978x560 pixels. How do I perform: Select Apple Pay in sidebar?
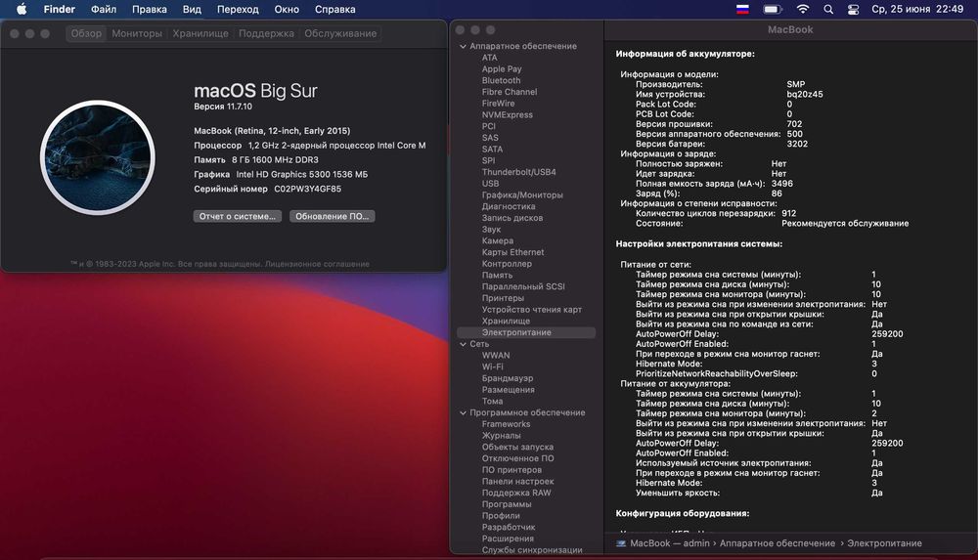[x=502, y=69]
